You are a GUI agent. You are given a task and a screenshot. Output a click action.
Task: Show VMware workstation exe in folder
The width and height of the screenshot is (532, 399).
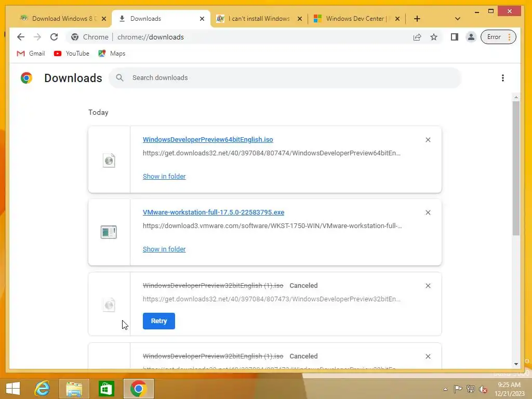coord(164,249)
